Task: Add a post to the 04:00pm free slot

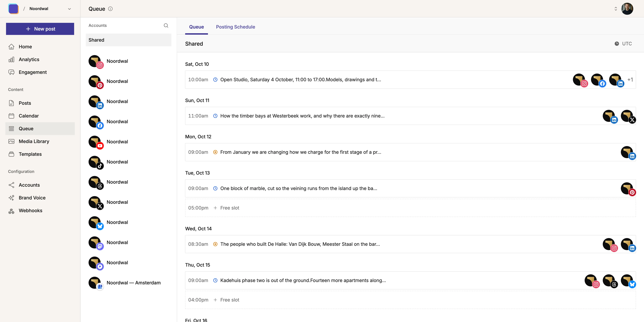Action: click(410, 300)
